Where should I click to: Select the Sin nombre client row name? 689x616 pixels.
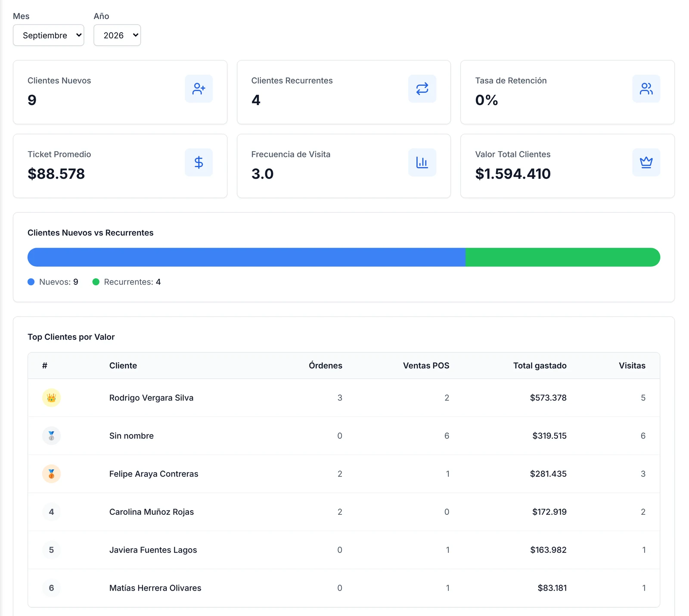[131, 436]
